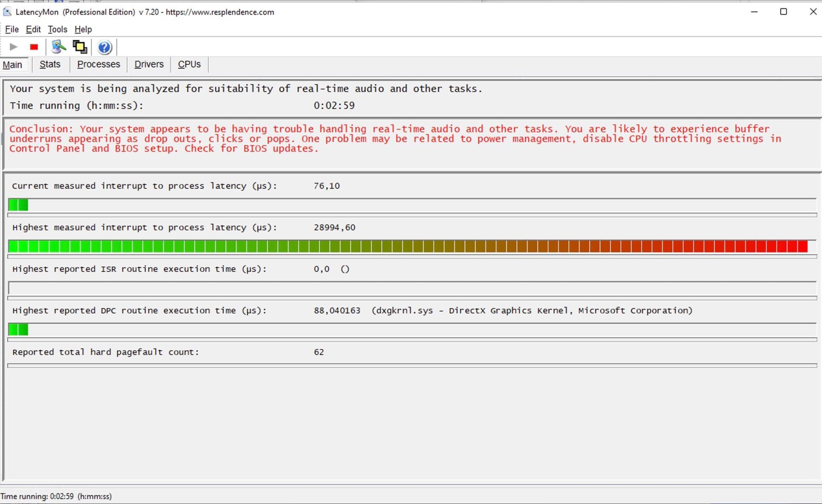Maximize the LatencyMon window

tap(783, 12)
